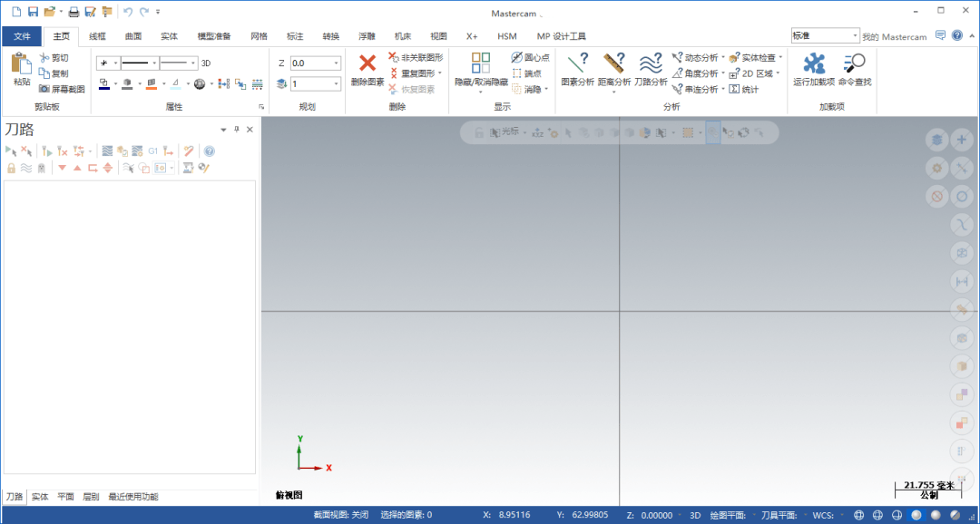Toggle 2D/3D construction mode in ribbon
The height and width of the screenshot is (524, 980).
206,63
